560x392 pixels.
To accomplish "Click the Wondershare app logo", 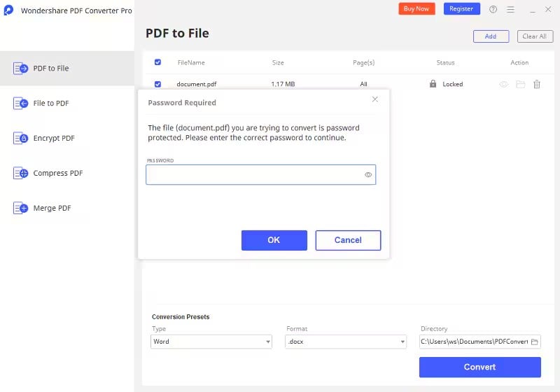I will coord(8,10).
